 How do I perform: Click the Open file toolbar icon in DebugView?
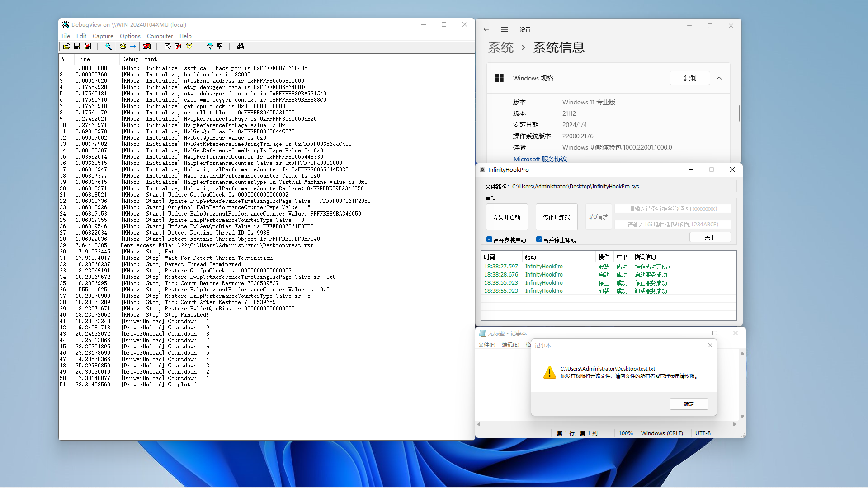pyautogui.click(x=66, y=47)
